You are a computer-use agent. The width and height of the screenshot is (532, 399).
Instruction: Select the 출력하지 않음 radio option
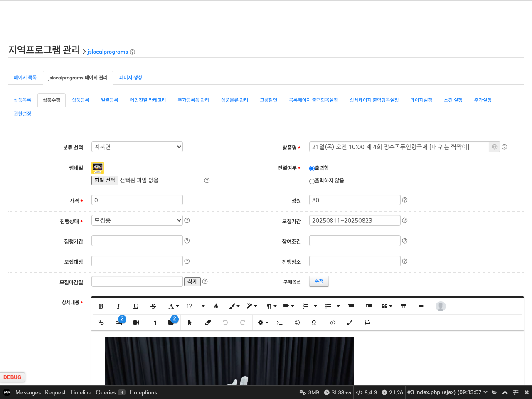point(312,181)
